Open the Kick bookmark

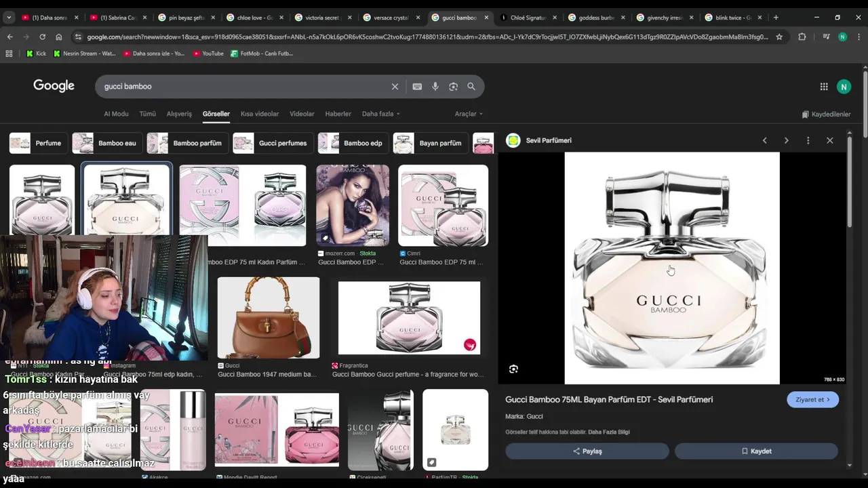(x=37, y=54)
